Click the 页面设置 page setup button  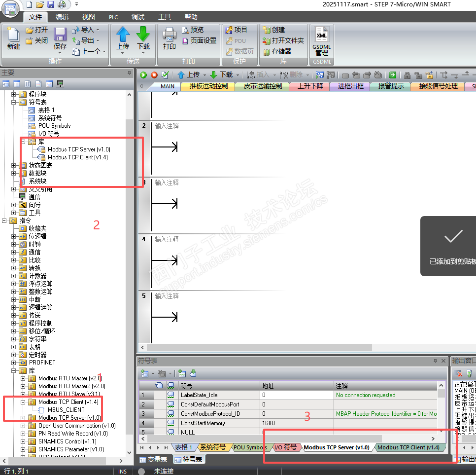pos(199,41)
